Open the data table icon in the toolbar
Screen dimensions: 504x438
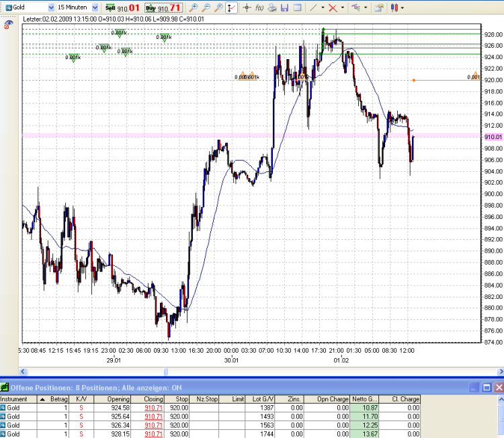pyautogui.click(x=297, y=7)
